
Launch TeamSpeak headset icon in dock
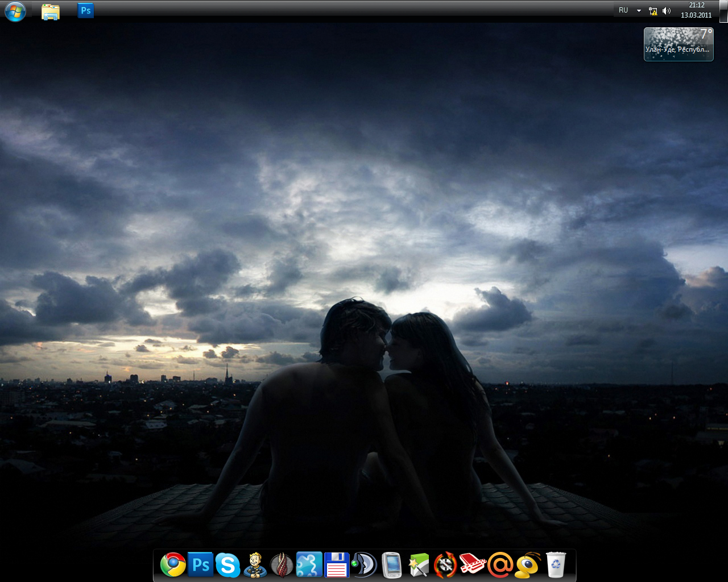click(364, 565)
